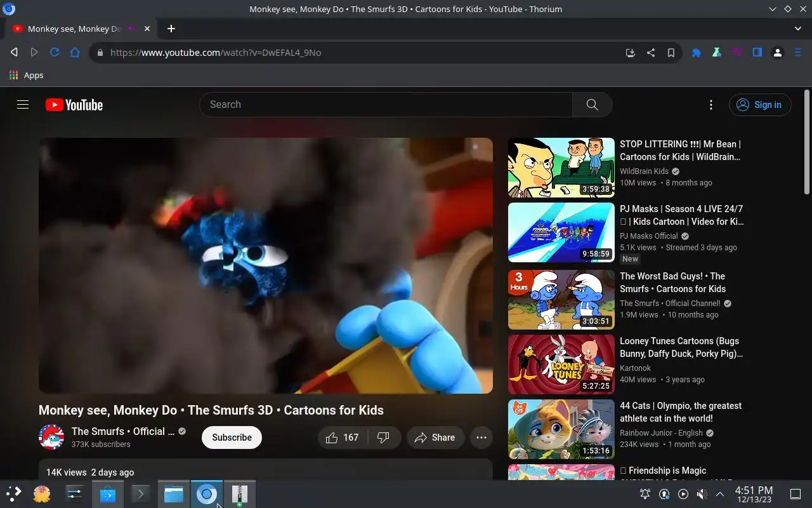Open the application launcher in taskbar
The image size is (812, 508).
[14, 494]
